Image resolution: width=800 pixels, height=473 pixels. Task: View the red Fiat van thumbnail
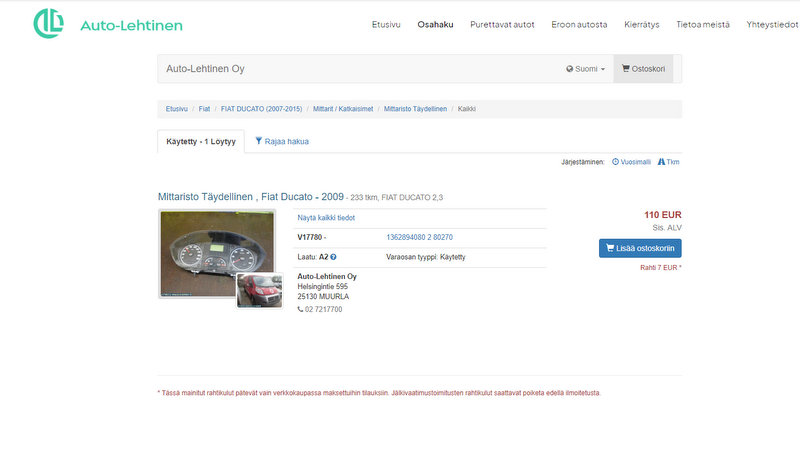[260, 290]
